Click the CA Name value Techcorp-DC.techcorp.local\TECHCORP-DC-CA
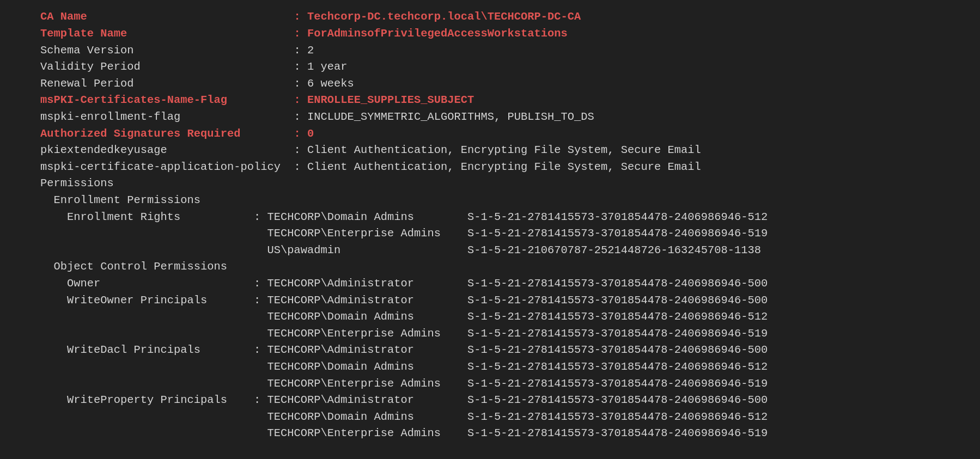This screenshot has height=459, width=980. 443,17
